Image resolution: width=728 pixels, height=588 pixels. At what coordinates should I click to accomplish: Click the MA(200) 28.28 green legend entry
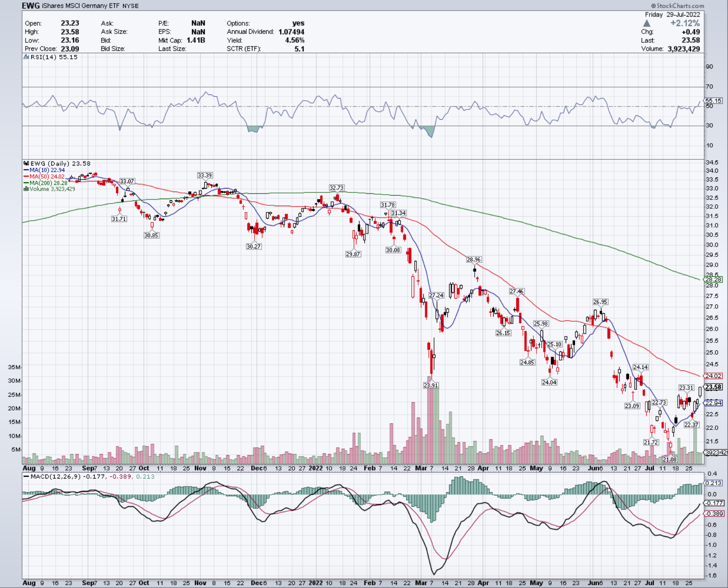[46, 183]
